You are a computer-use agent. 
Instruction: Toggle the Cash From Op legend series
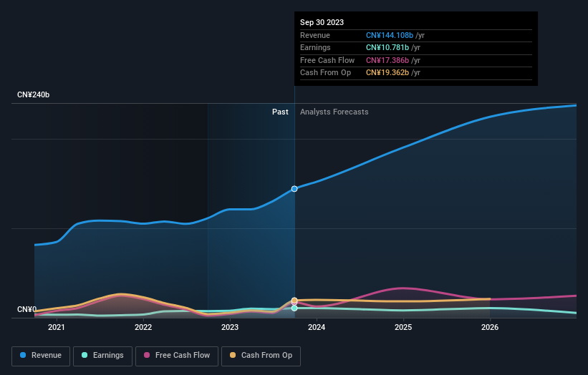(261, 356)
